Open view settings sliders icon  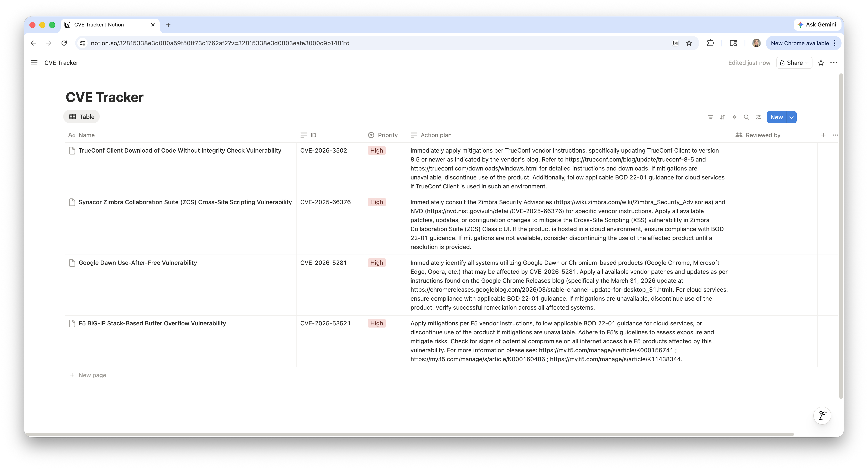[x=758, y=117]
